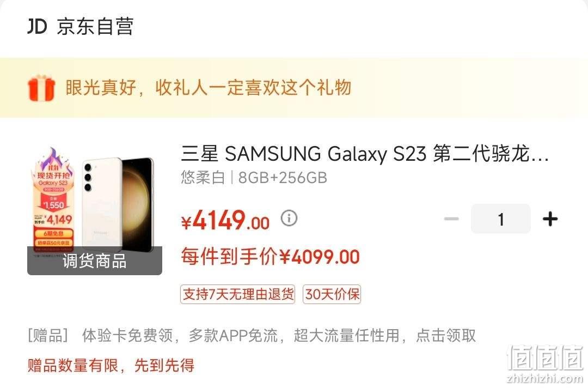
Task: Open the Galaxy S23 product thumbnail
Action: coord(95,210)
